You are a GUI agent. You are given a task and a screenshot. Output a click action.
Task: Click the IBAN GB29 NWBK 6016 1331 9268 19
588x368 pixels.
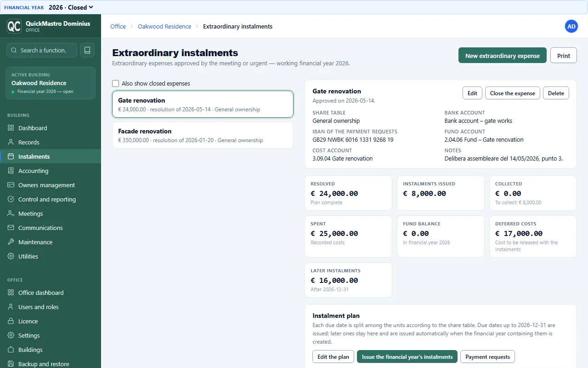(x=353, y=139)
